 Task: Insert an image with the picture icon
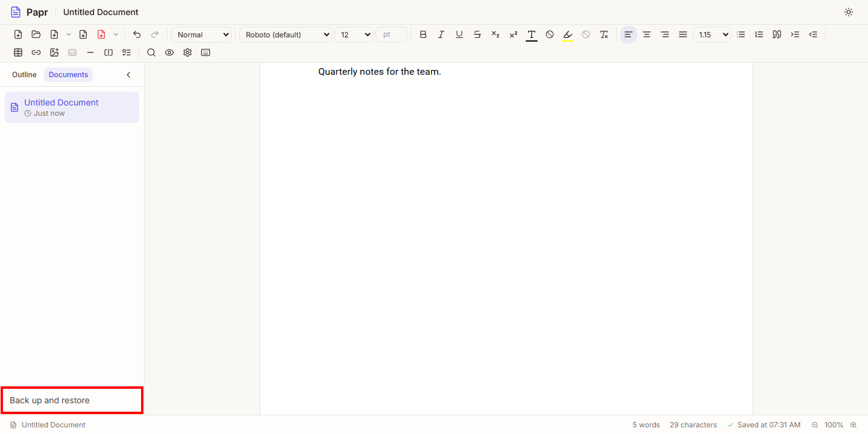[x=54, y=52]
